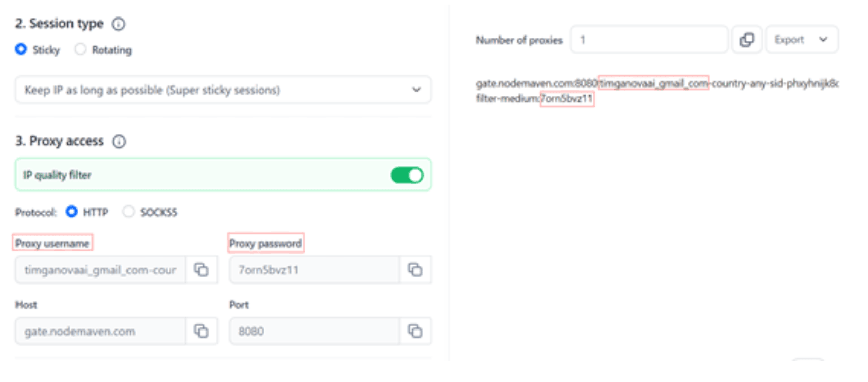Show info for Proxy access
The image size is (868, 382).
(119, 142)
